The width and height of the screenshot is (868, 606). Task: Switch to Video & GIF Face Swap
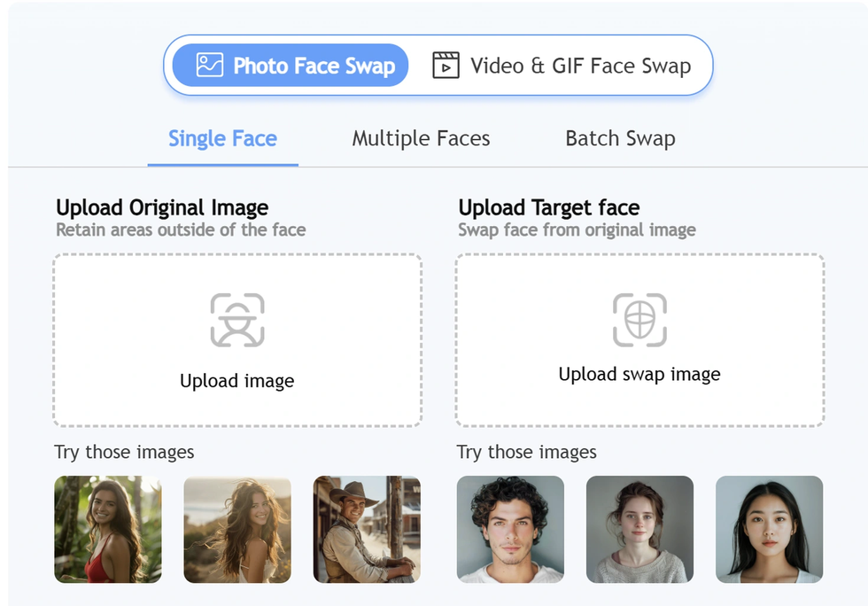click(562, 66)
